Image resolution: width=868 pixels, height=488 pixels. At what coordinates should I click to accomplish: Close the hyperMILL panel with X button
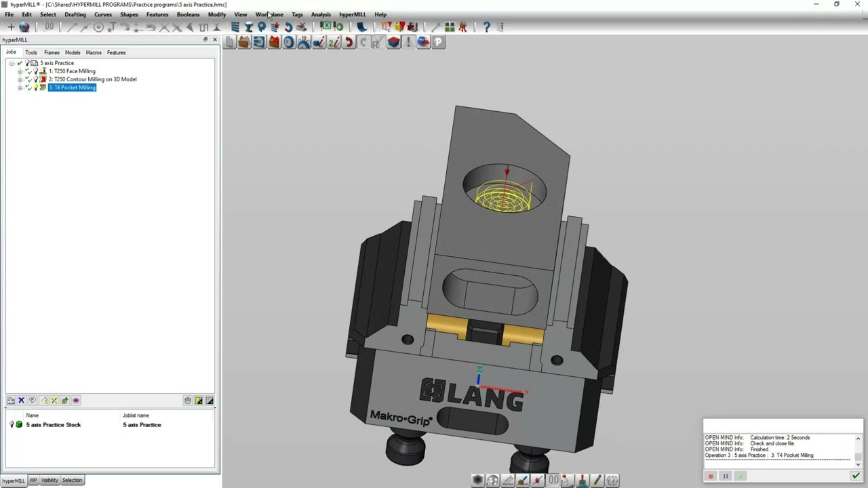215,40
